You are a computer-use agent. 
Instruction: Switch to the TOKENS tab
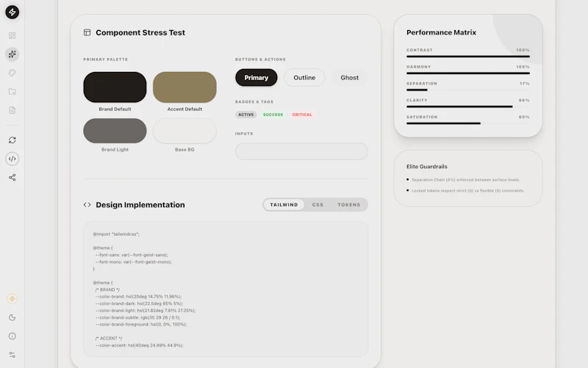click(348, 205)
